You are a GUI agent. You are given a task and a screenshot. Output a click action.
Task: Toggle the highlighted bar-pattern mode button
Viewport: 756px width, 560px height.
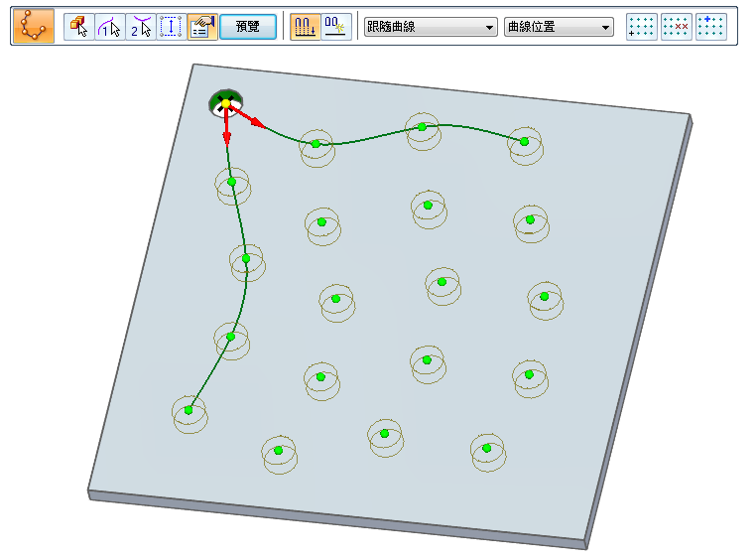(x=305, y=27)
